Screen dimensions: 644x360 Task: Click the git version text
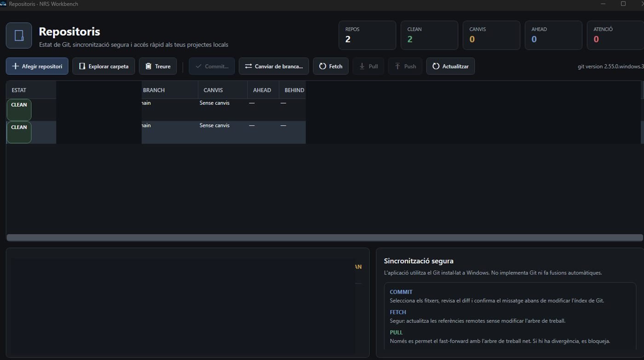tap(610, 66)
